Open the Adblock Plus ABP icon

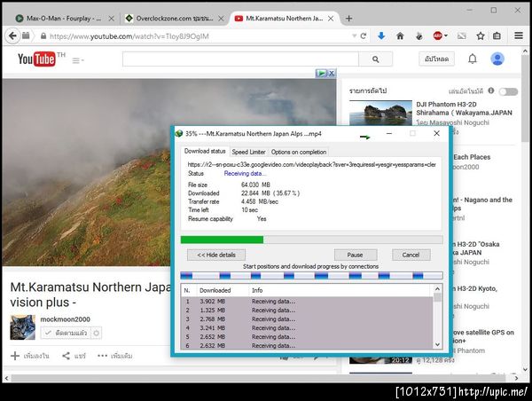[x=437, y=35]
